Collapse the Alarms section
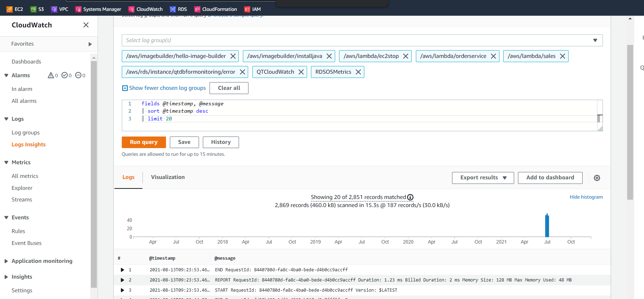 [x=6, y=75]
